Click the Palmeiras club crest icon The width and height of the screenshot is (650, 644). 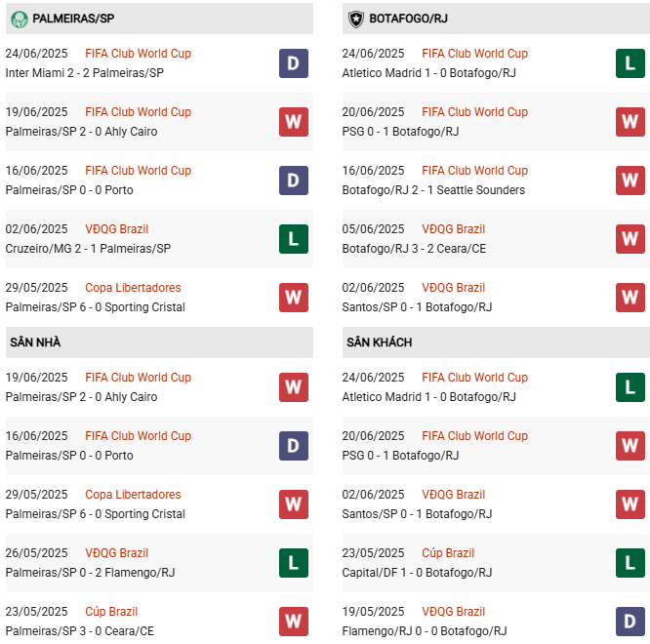(19, 19)
